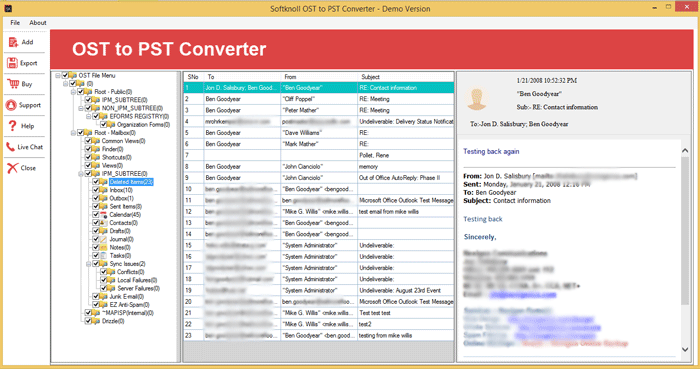Click the Tasks(0) folder icon
Image resolution: width=700 pixels, height=369 pixels.
104,255
